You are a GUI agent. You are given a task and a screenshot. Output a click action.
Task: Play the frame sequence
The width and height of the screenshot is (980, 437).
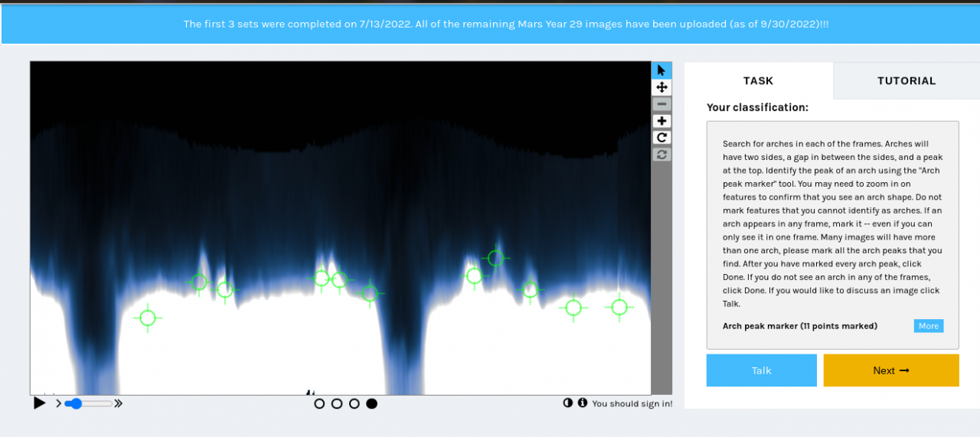(x=39, y=403)
